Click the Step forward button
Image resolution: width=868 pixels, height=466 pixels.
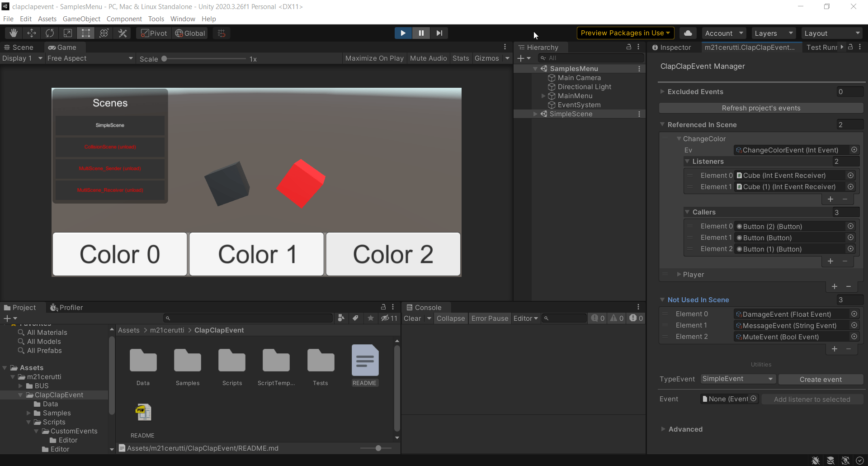click(439, 33)
